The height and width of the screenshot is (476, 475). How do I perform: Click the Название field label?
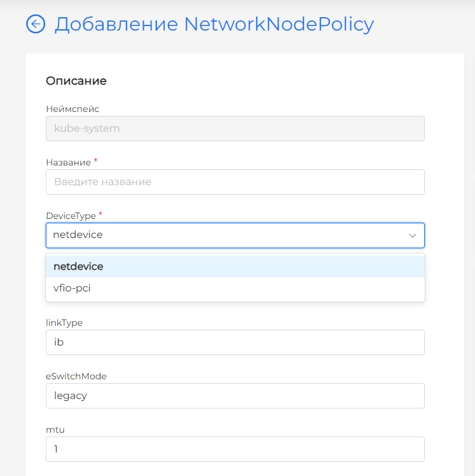68,162
